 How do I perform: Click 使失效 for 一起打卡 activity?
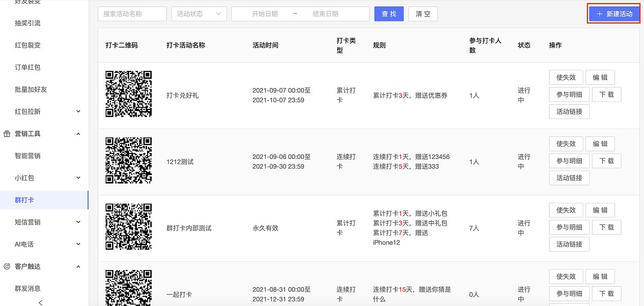566,276
